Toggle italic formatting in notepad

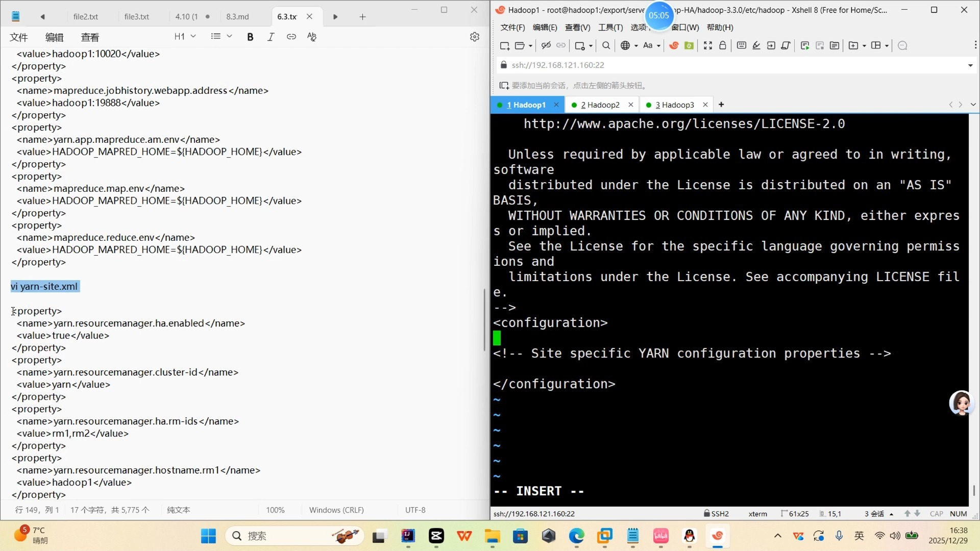[271, 37]
